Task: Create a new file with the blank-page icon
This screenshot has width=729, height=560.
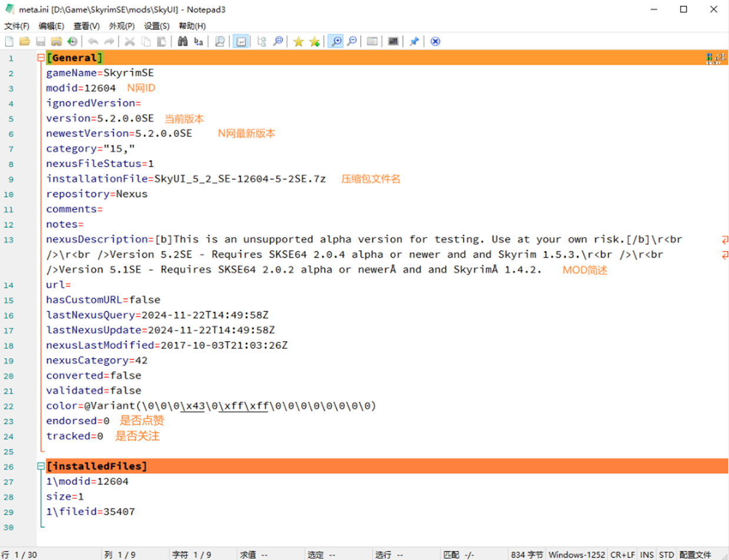Action: coord(9,41)
